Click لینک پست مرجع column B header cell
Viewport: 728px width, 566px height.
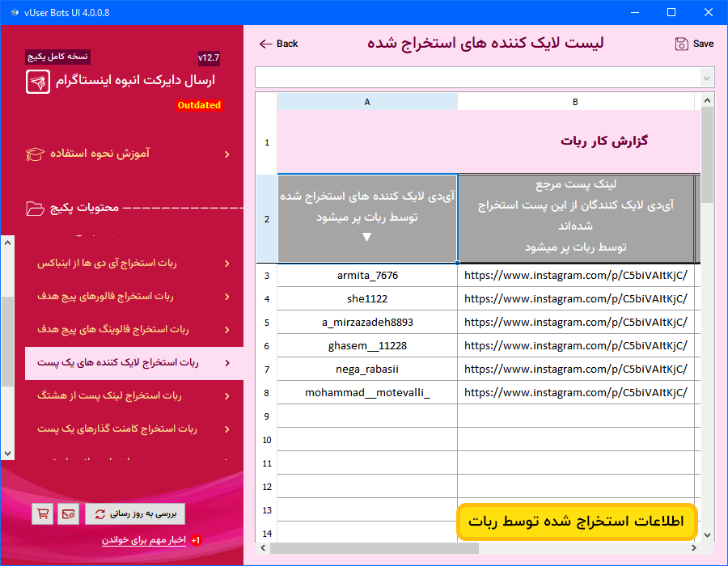[x=576, y=218]
